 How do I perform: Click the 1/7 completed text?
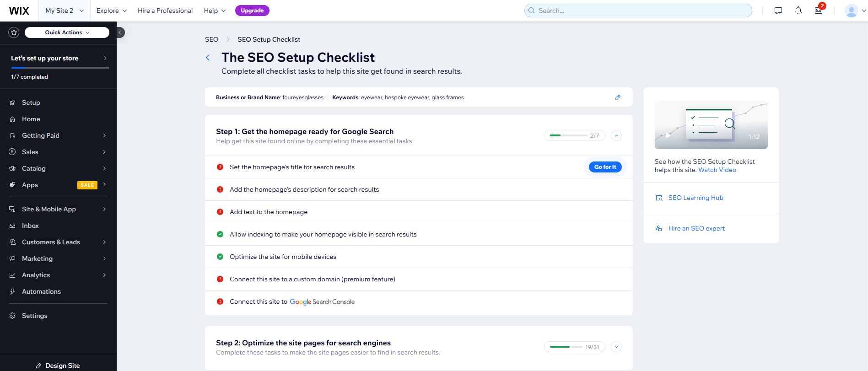tap(29, 77)
